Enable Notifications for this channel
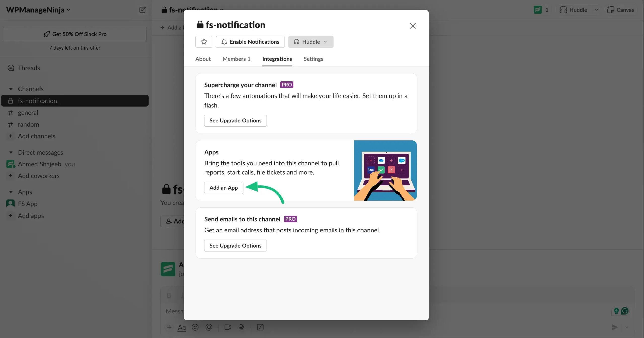644x338 pixels. click(250, 42)
